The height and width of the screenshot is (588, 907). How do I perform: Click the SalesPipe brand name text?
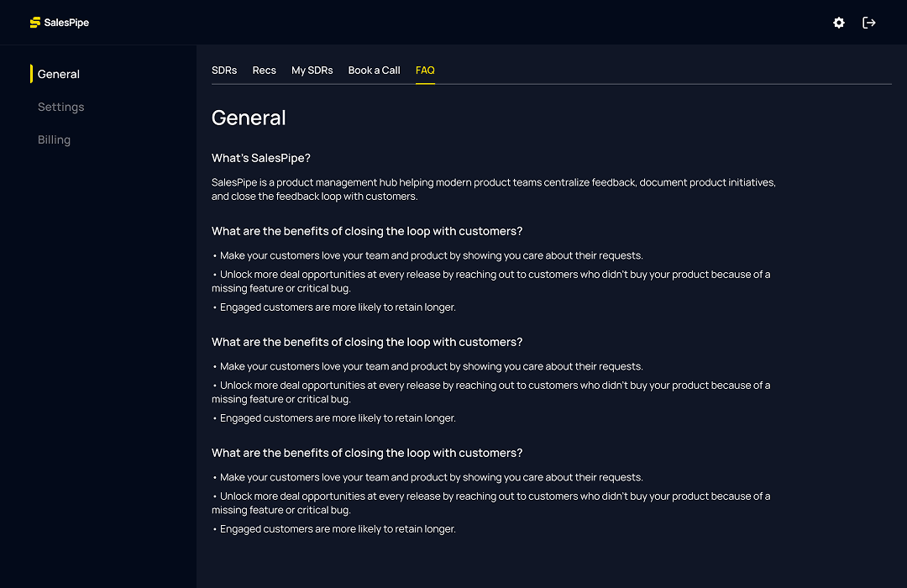(x=67, y=23)
